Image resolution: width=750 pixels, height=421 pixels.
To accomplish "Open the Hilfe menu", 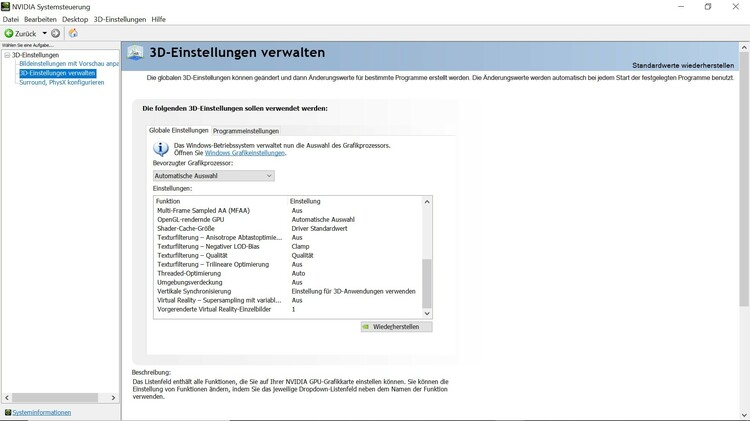I will coord(158,20).
